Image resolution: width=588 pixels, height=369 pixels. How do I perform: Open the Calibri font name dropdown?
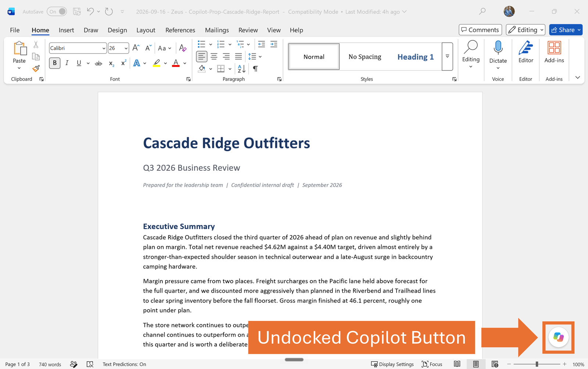pyautogui.click(x=104, y=48)
